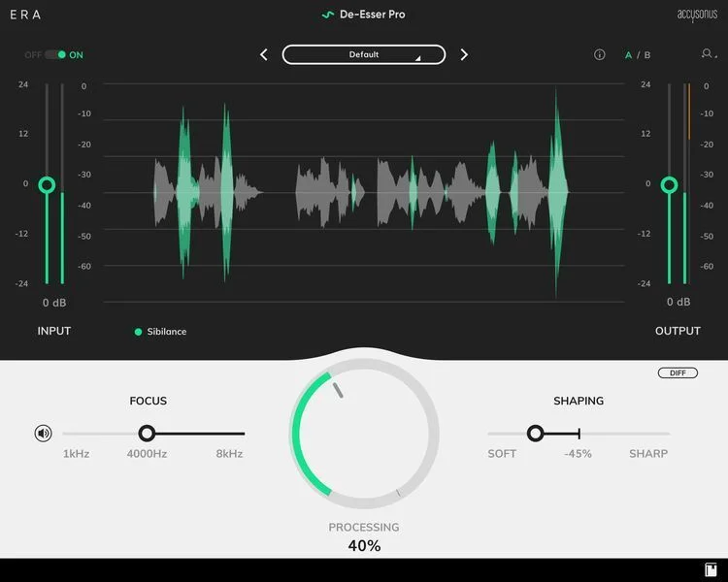Click the Shaping slider handle
Image resolution: width=728 pixels, height=582 pixels.
pos(535,433)
